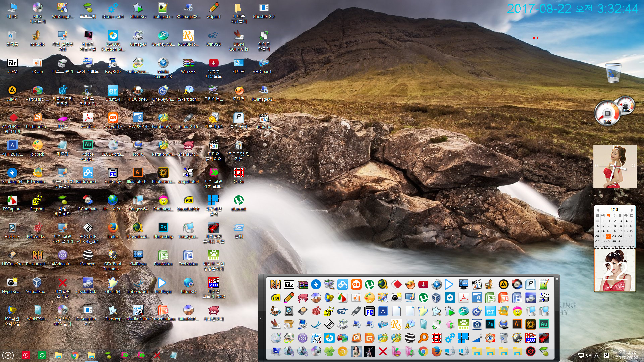The width and height of the screenshot is (644, 362).
Task: Open 제어판 control panel desktop icon
Action: click(238, 66)
